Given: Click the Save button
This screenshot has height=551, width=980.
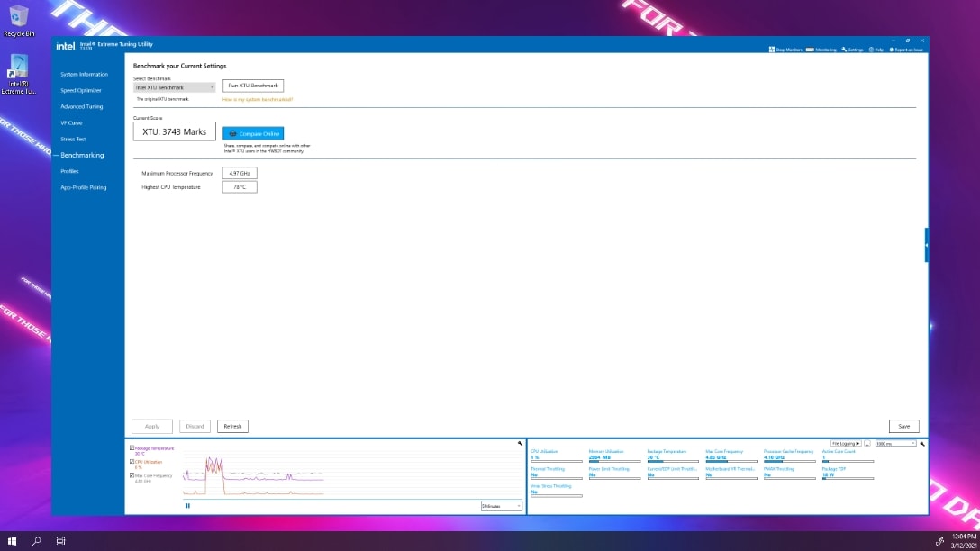Looking at the screenshot, I should pyautogui.click(x=903, y=426).
